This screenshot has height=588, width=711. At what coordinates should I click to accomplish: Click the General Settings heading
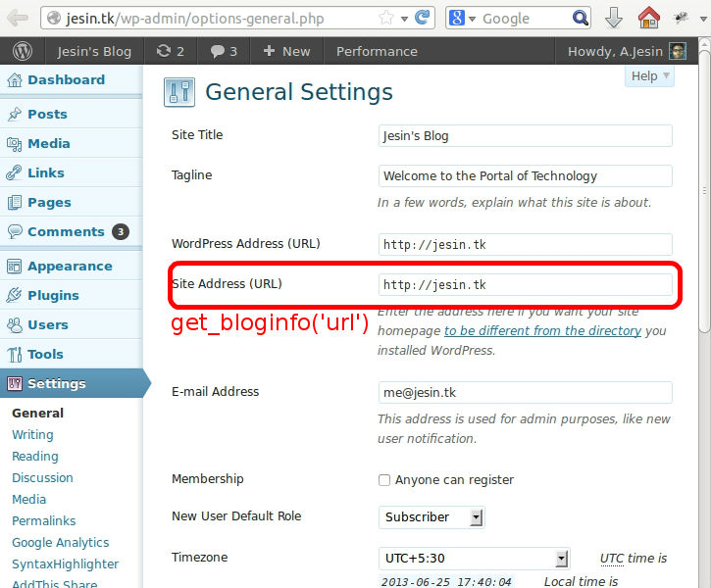coord(299,92)
